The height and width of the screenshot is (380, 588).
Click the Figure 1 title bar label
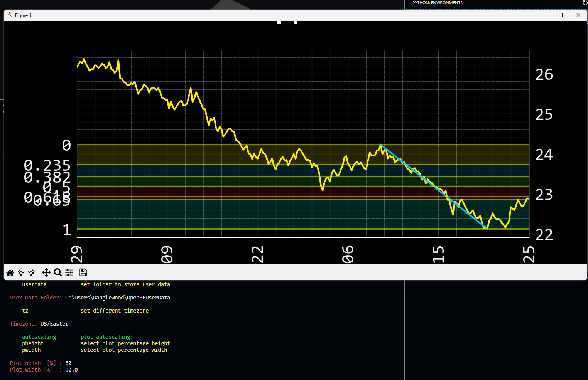[23, 15]
